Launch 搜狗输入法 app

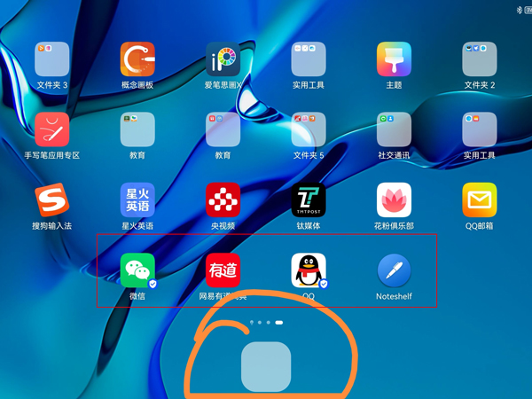[x=52, y=199]
